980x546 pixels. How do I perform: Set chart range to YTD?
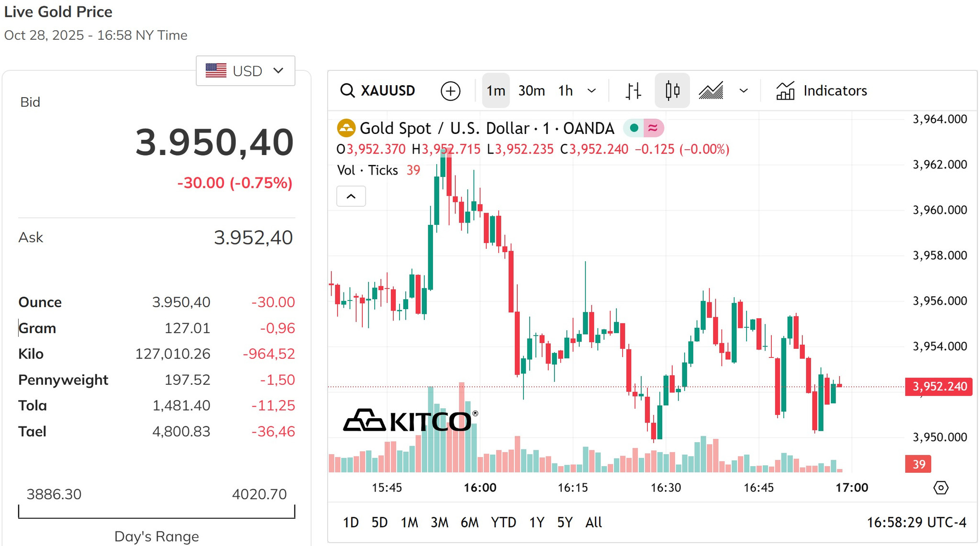tap(503, 522)
